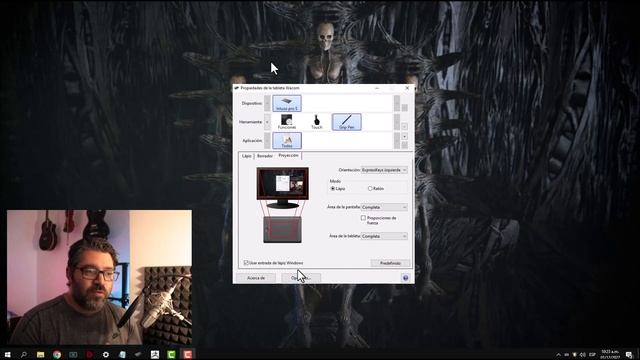Click the remove button beside Herramienta row
Screen dimensions: 640x360
tap(404, 127)
